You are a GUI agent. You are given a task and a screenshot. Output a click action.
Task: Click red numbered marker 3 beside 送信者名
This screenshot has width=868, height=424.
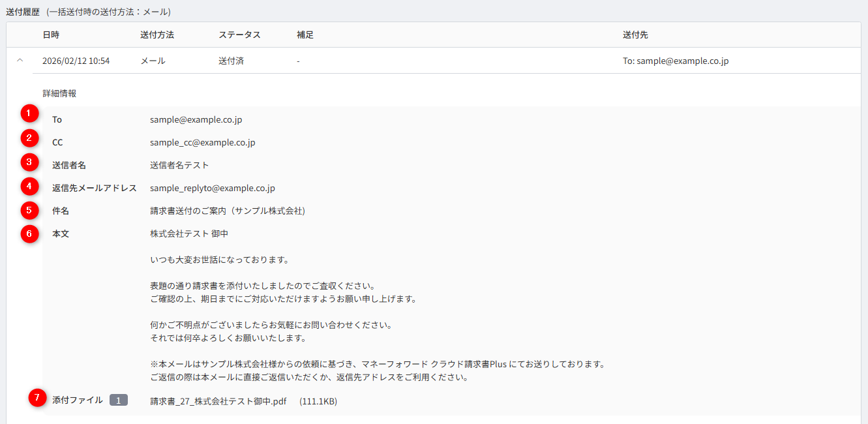29,160
